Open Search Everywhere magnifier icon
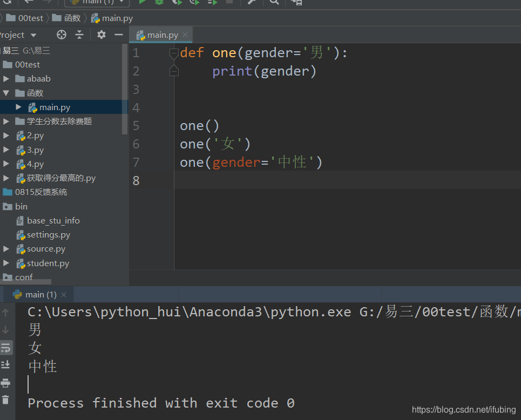Screen dimensions: 521x420 tap(274, 2)
